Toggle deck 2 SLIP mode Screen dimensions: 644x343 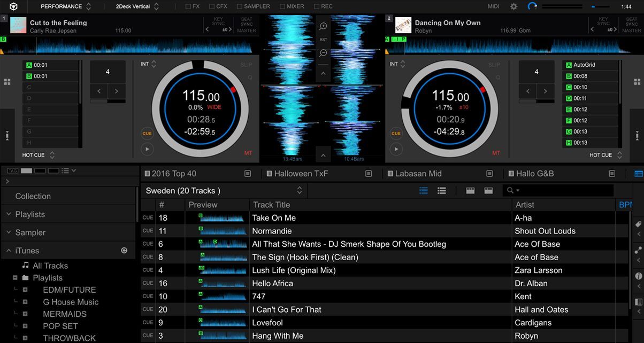(x=494, y=65)
